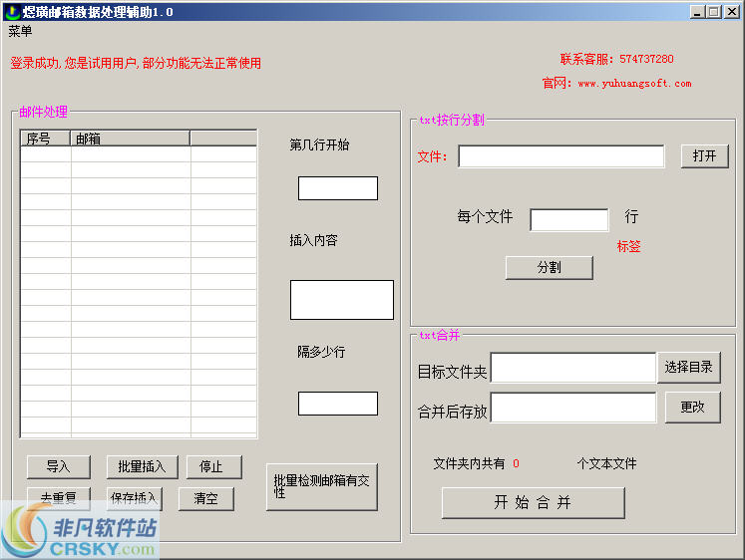Click the 保存插入 button
Image resolution: width=745 pixels, height=560 pixels.
[135, 498]
